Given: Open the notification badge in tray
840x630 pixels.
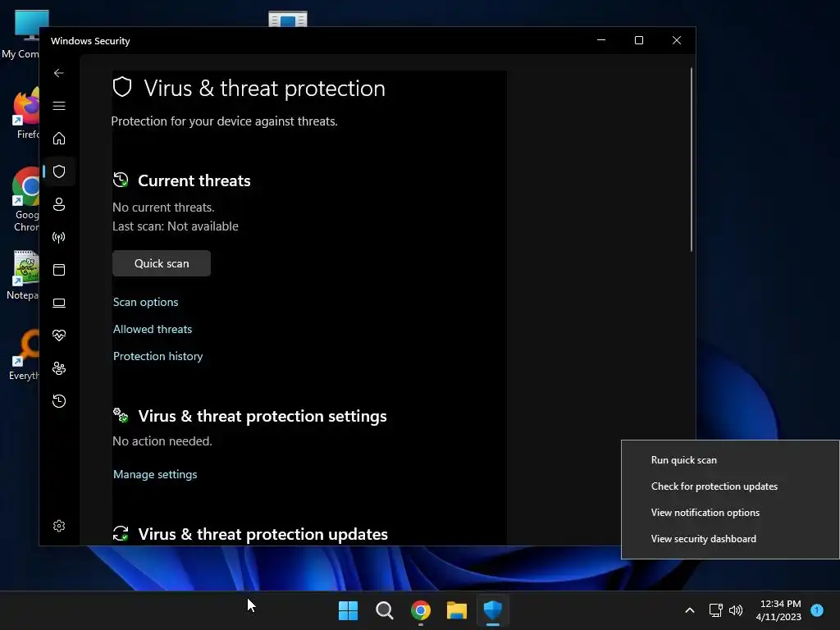Looking at the screenshot, I should click(817, 610).
